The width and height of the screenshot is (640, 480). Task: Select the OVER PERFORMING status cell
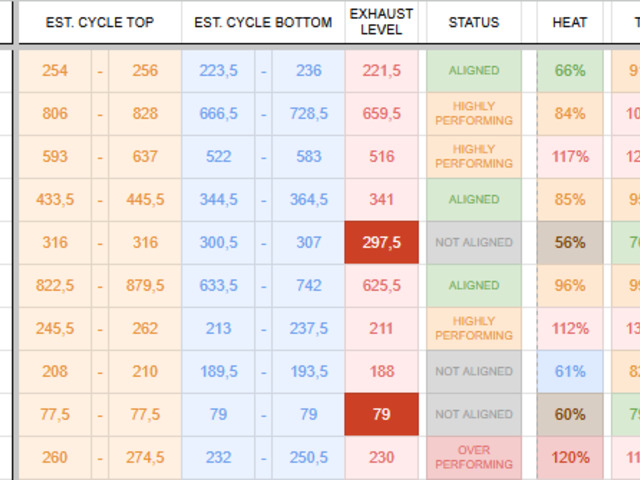pos(473,457)
